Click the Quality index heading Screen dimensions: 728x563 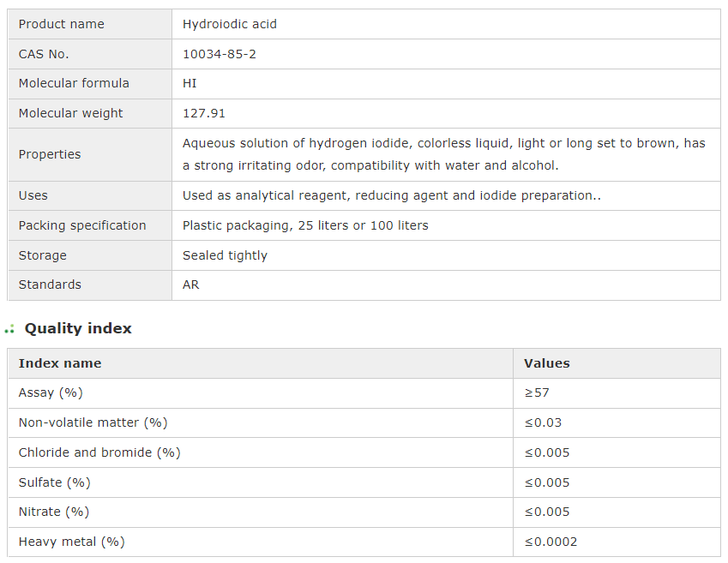[x=78, y=328]
